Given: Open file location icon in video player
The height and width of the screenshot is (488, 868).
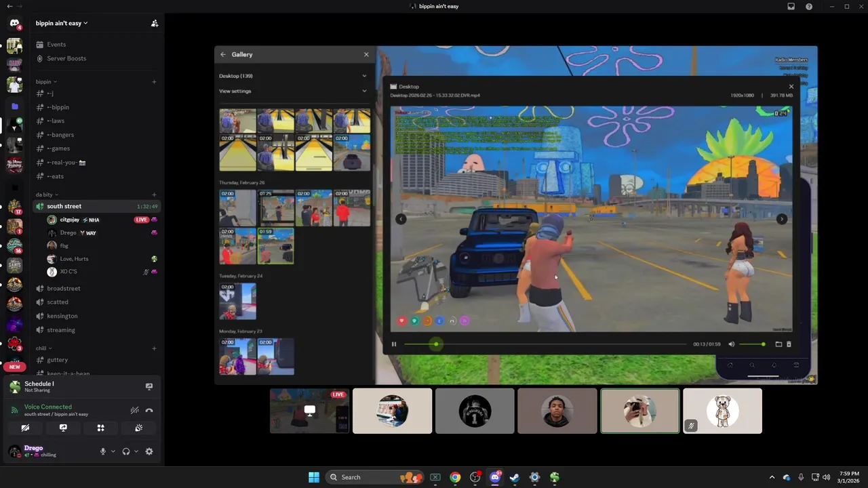Looking at the screenshot, I should tap(778, 344).
